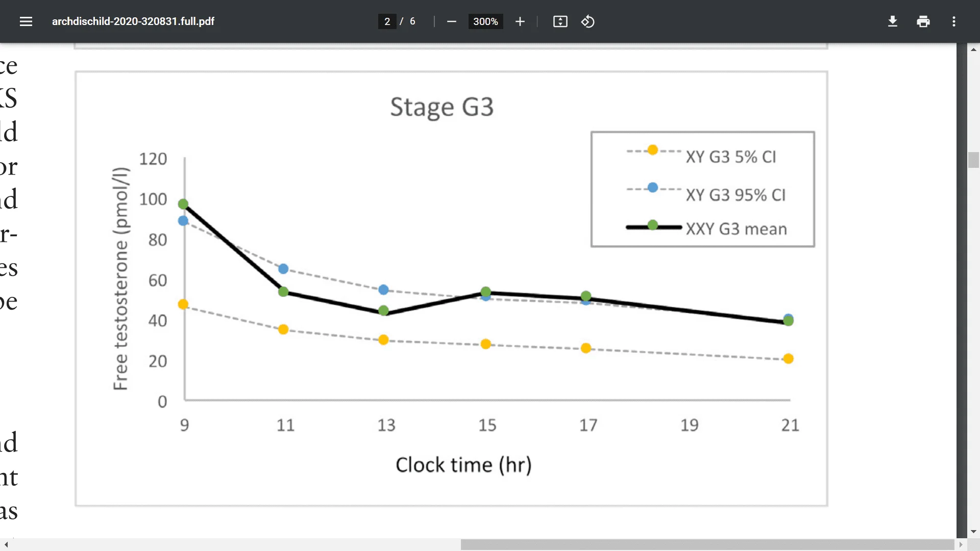Click the x-axis tick label 15
This screenshot has height=551, width=980.
(x=487, y=425)
